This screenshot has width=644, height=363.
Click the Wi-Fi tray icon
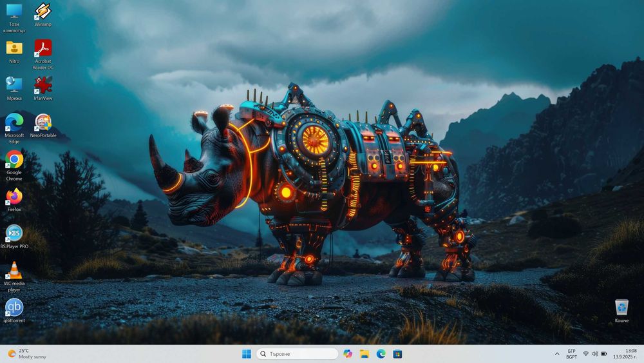tap(585, 354)
